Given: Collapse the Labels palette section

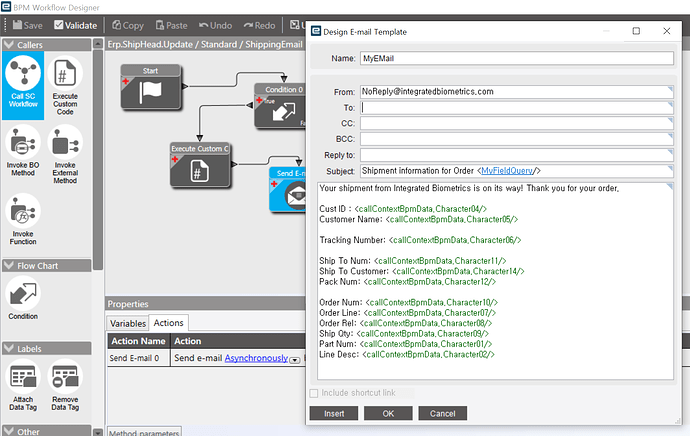Looking at the screenshot, I should tap(9, 348).
